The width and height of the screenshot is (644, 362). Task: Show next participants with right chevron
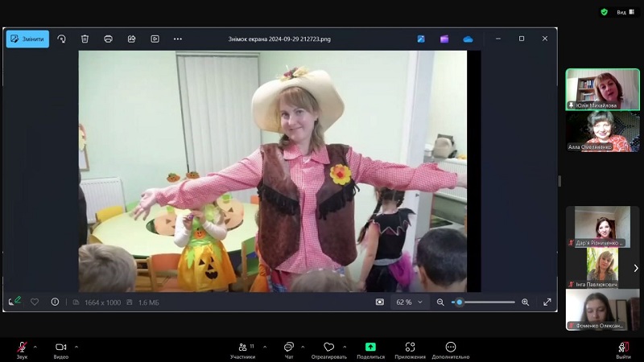click(x=636, y=268)
